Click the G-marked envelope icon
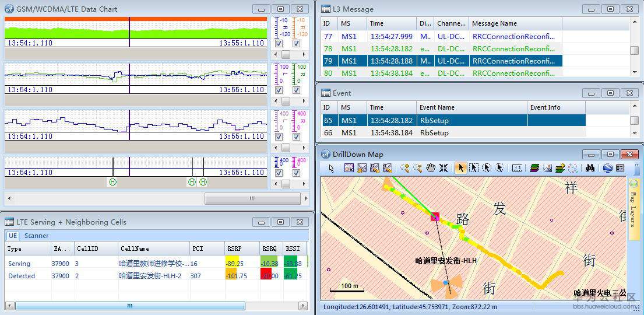Viewport: 644px width, 315px height. pos(374,168)
